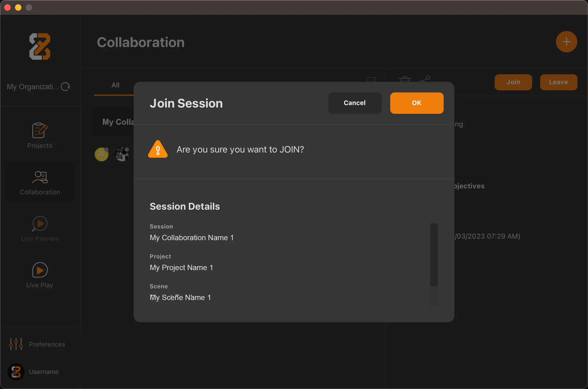Cancel the Join Session dialog
The image size is (588, 389).
click(x=355, y=103)
